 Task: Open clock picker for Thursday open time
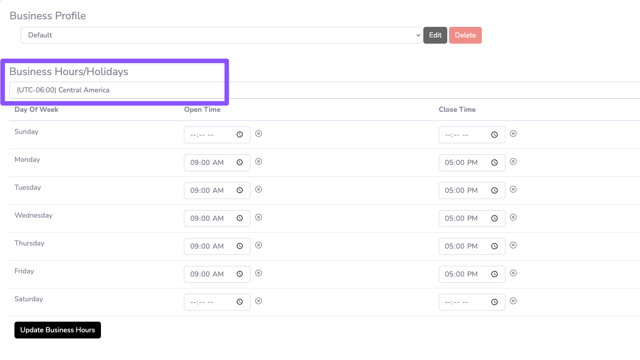(x=240, y=246)
